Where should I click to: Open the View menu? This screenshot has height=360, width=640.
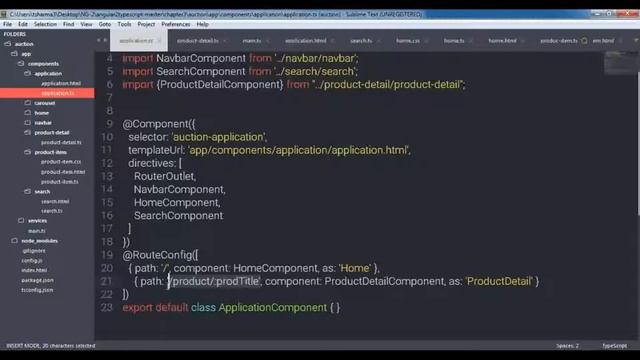tap(86, 24)
